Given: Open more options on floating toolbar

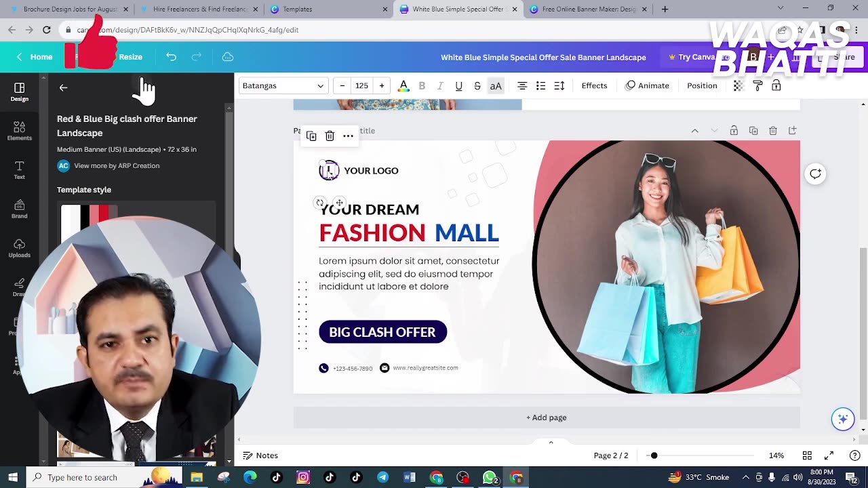Looking at the screenshot, I should 348,136.
